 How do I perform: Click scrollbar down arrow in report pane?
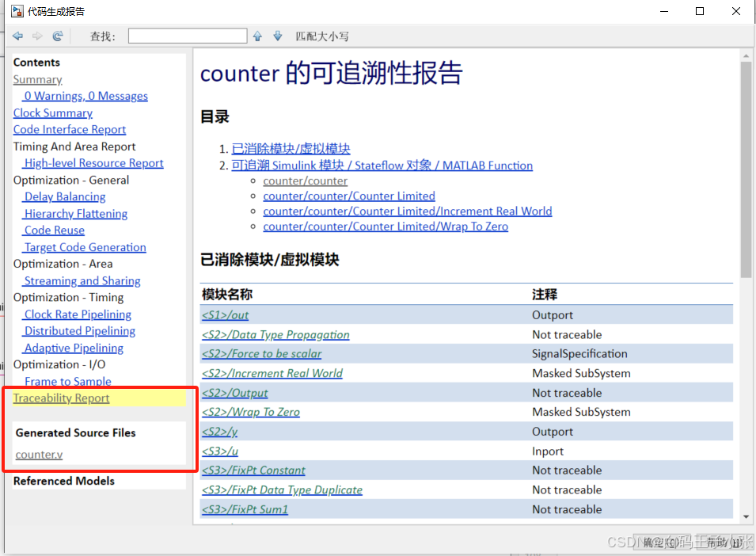click(746, 517)
